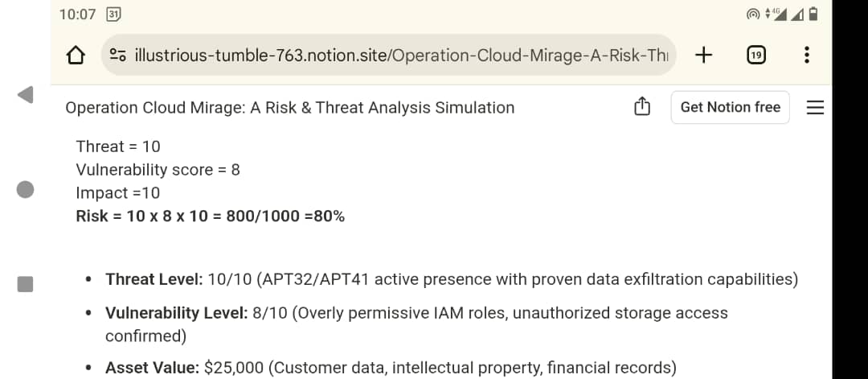Open a new tab with plus icon
The height and width of the screenshot is (379, 868).
(703, 55)
